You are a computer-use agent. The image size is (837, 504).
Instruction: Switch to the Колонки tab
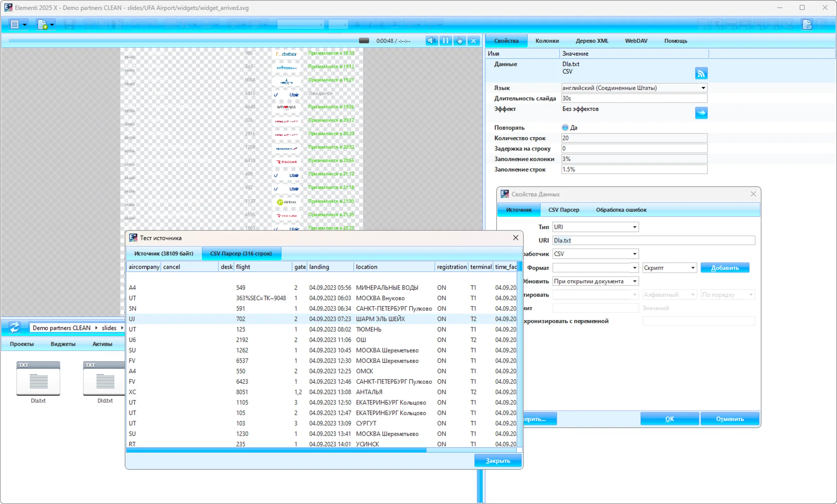[x=547, y=41]
